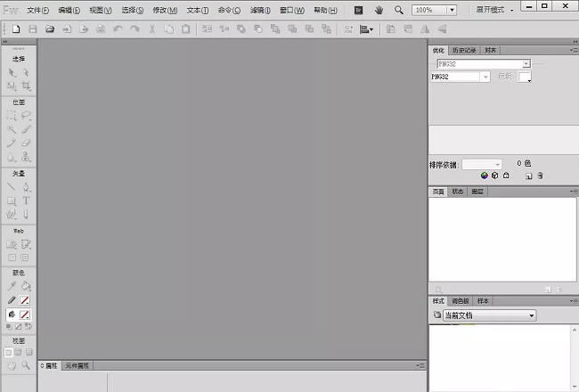Select the Lasso tool
579x392 pixels.
pos(26,116)
